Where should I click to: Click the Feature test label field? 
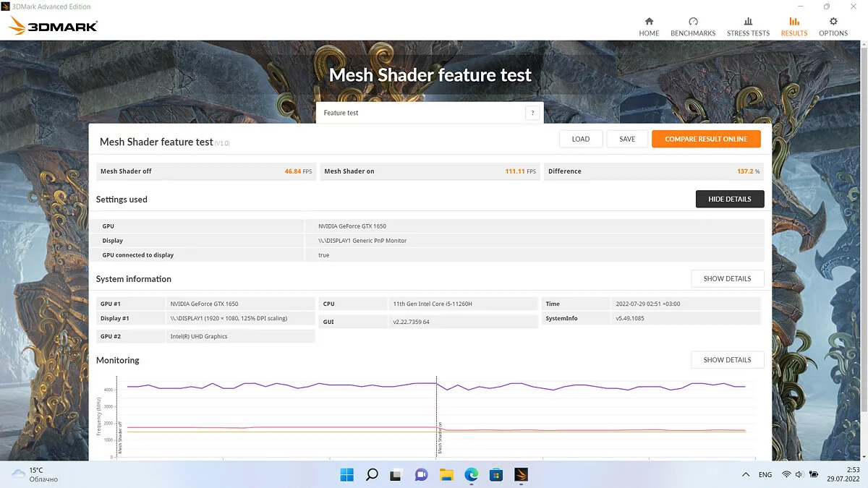420,113
